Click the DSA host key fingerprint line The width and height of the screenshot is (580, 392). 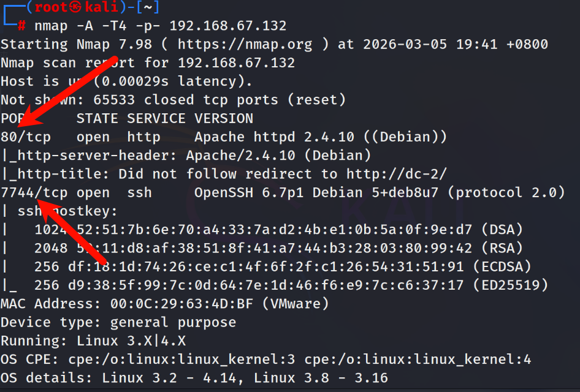pos(278,230)
